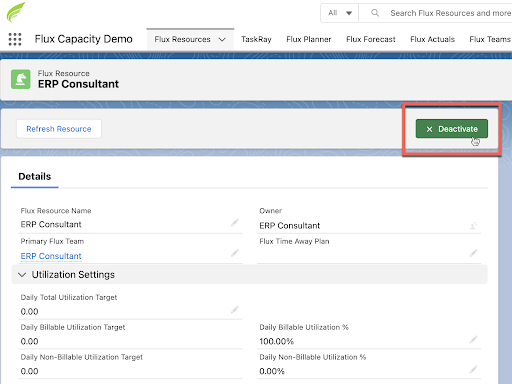Image resolution: width=512 pixels, height=384 pixels.
Task: Click the Flux Capacity Demo app name
Action: click(84, 39)
